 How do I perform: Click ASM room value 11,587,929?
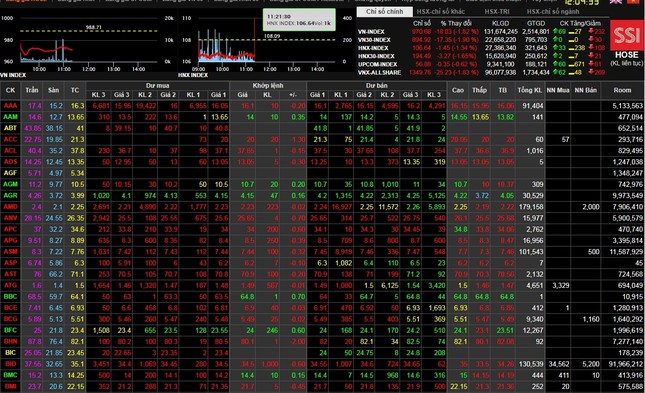(x=626, y=251)
